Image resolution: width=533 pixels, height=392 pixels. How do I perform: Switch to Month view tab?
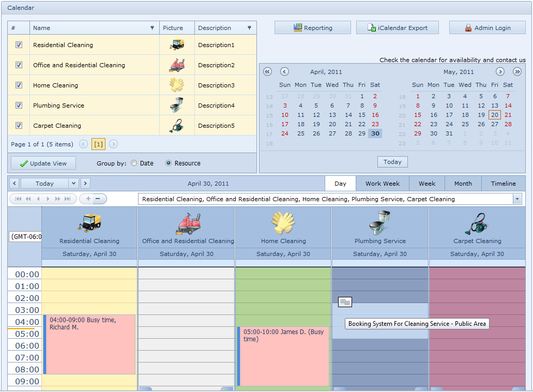click(x=463, y=184)
